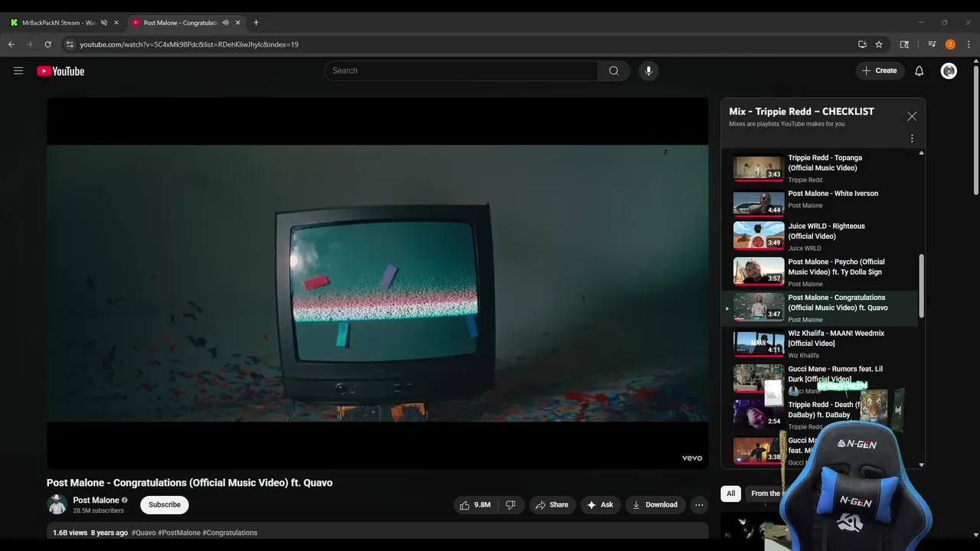
Task: Open the YouTube account avatar menu
Action: (x=949, y=71)
